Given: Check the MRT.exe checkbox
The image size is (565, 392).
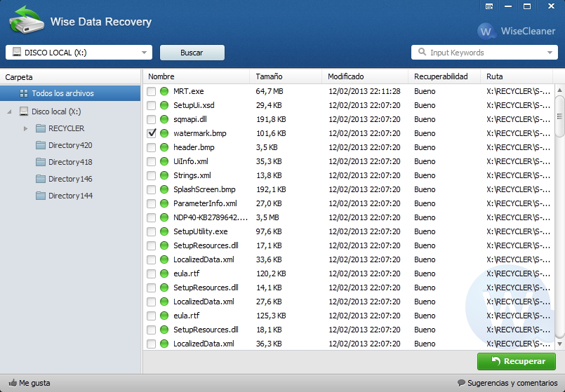Looking at the screenshot, I should click(152, 91).
